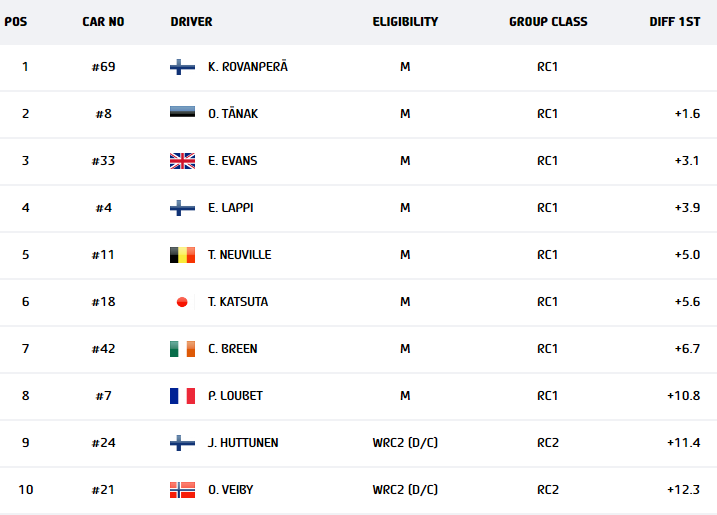
Task: Click the DRIVER column header
Action: coord(191,22)
